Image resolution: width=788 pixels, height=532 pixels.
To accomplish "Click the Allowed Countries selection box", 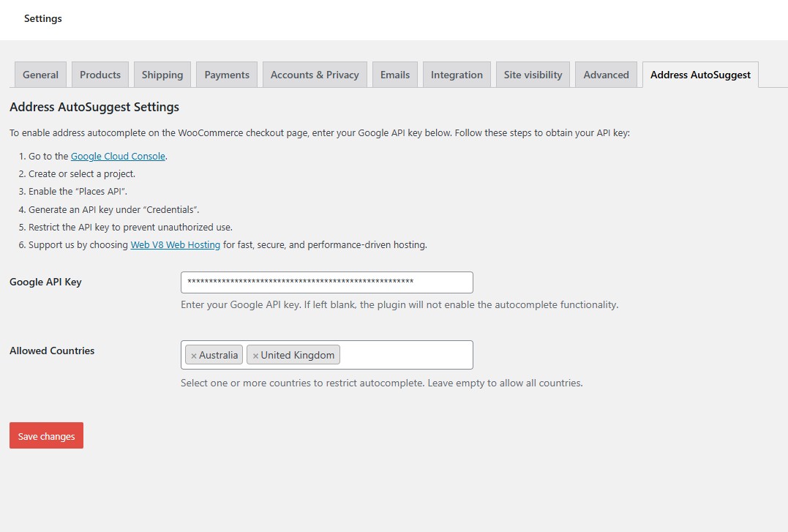I will pos(402,355).
